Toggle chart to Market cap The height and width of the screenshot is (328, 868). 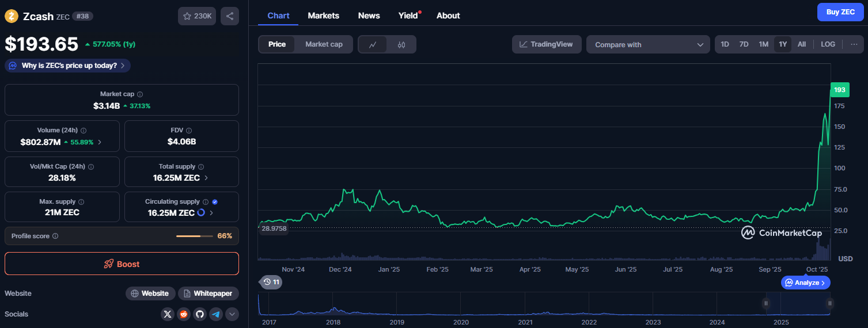(x=324, y=44)
